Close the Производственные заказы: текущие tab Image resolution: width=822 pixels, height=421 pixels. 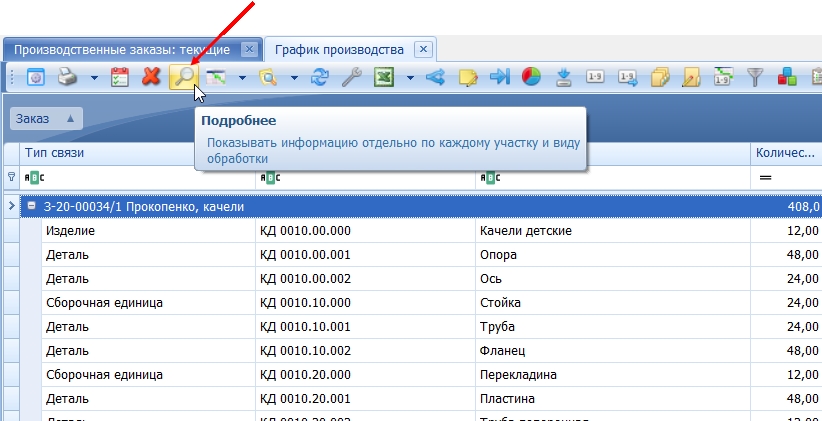point(250,50)
